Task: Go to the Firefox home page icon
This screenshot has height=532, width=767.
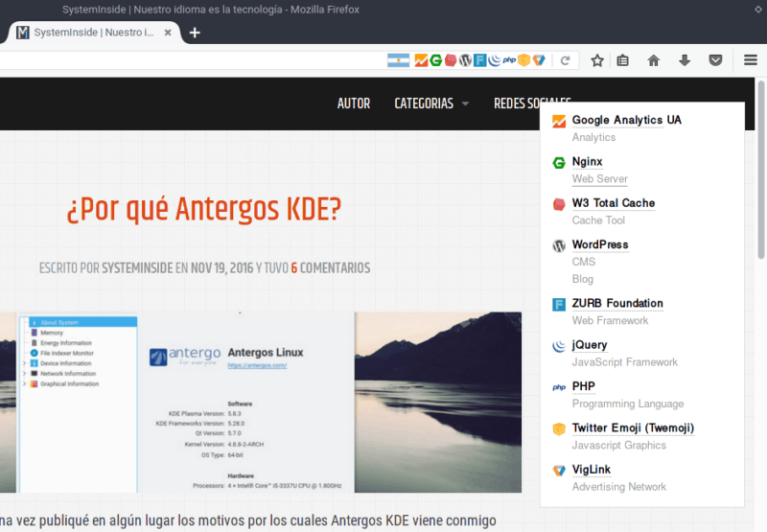Action: click(654, 60)
